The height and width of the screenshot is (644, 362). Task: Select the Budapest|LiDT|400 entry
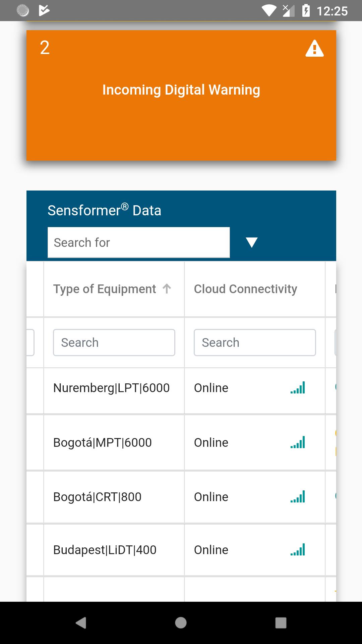pyautogui.click(x=105, y=550)
